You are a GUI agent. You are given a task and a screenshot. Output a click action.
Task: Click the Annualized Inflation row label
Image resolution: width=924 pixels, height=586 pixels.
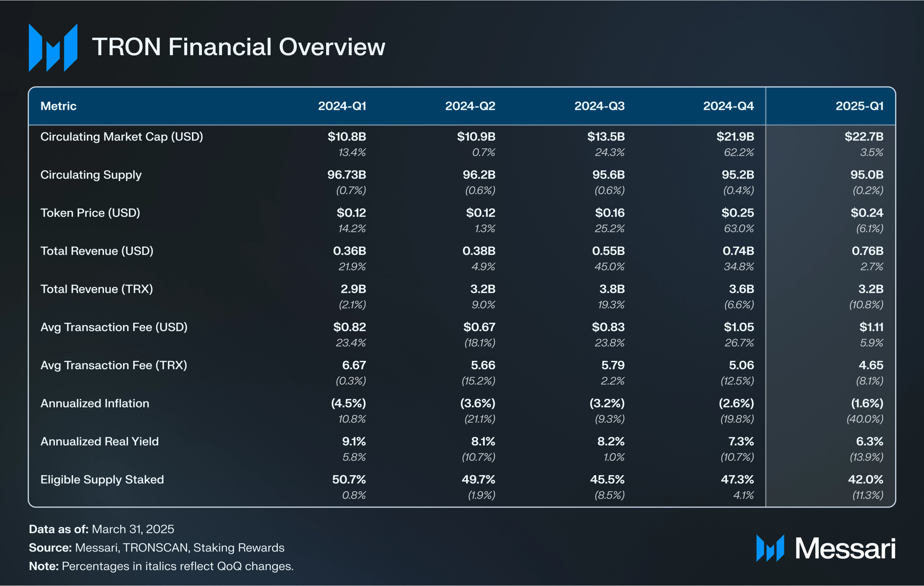95,404
